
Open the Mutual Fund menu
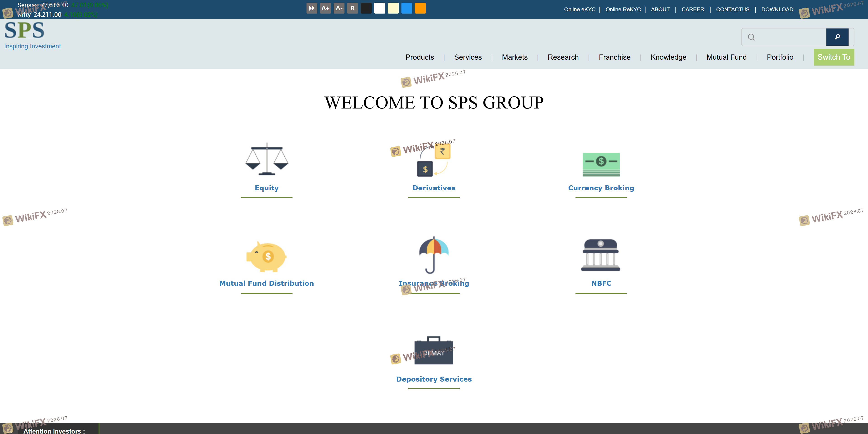click(x=726, y=57)
